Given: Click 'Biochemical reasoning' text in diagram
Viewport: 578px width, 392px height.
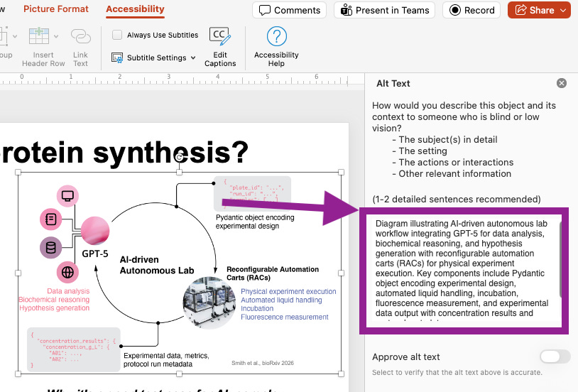Looking at the screenshot, I should coord(54,300).
